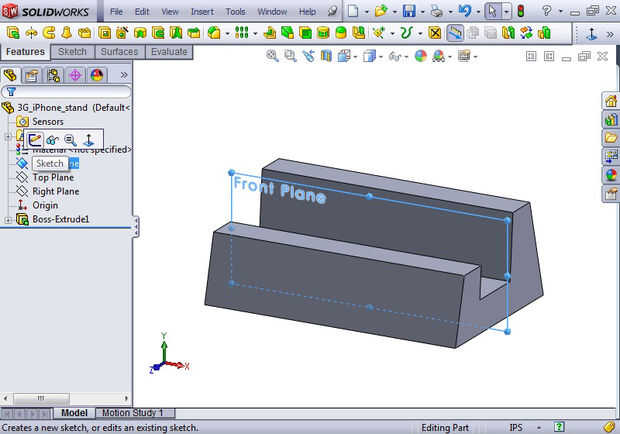This screenshot has height=434, width=620.
Task: Click the Section View icon
Action: pyautogui.click(x=326, y=56)
